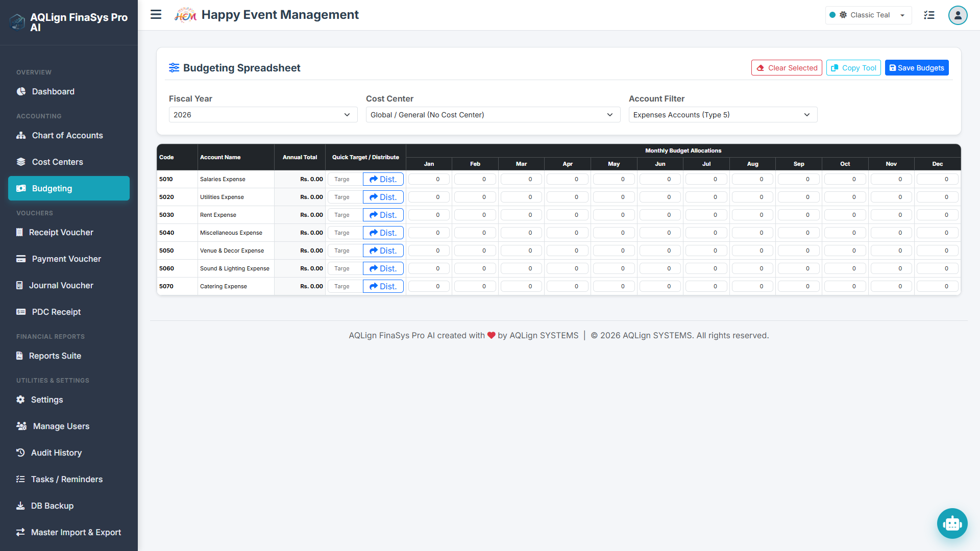The image size is (980, 551).
Task: Click Dist. for Rent Expense row
Action: point(383,215)
